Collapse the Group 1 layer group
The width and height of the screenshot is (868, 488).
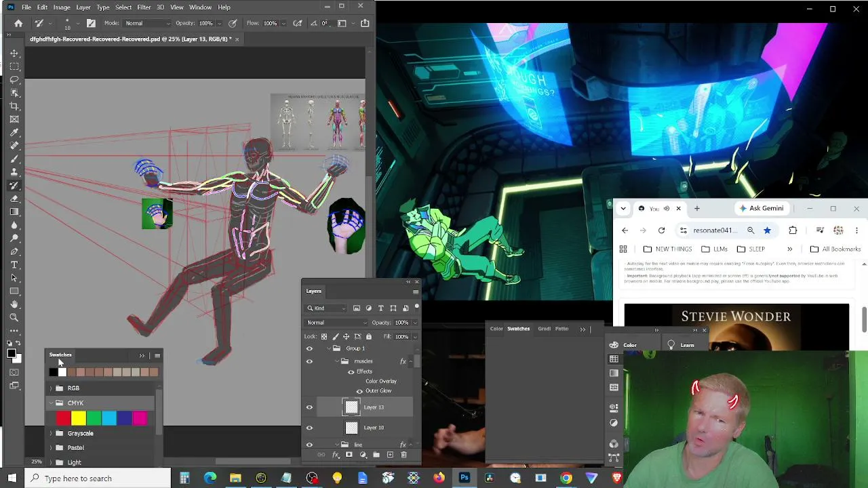(329, 348)
